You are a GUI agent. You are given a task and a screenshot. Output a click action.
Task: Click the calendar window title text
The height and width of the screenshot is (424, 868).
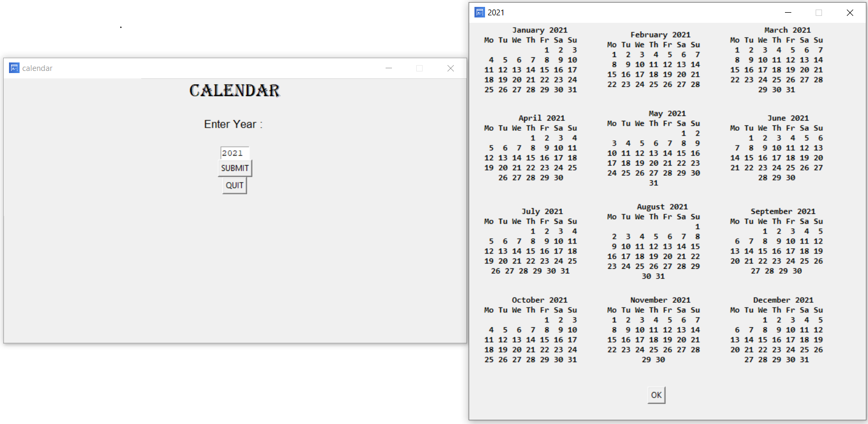point(37,68)
